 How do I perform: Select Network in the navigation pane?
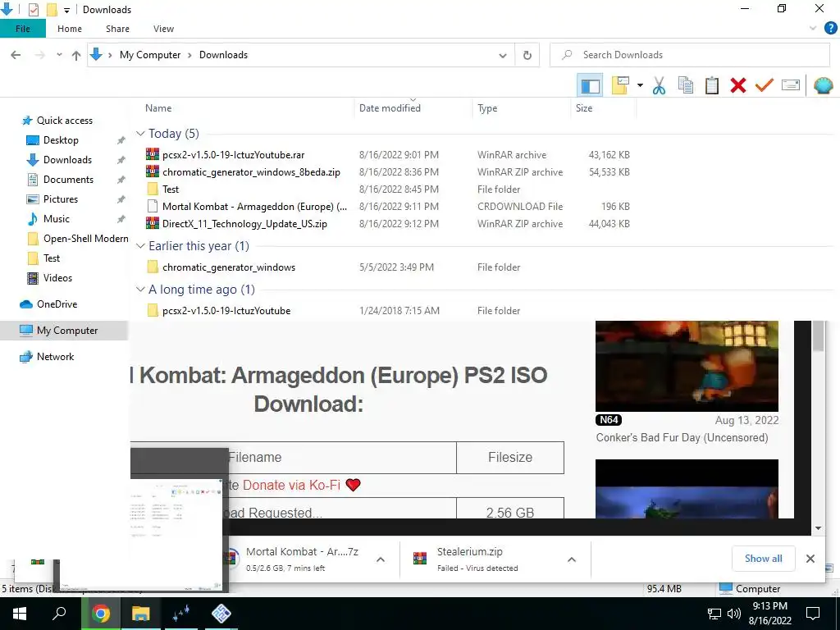pos(55,357)
